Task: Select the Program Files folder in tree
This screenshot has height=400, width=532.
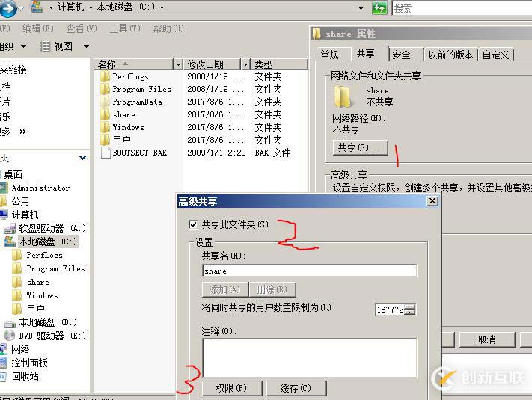Action: [55, 268]
